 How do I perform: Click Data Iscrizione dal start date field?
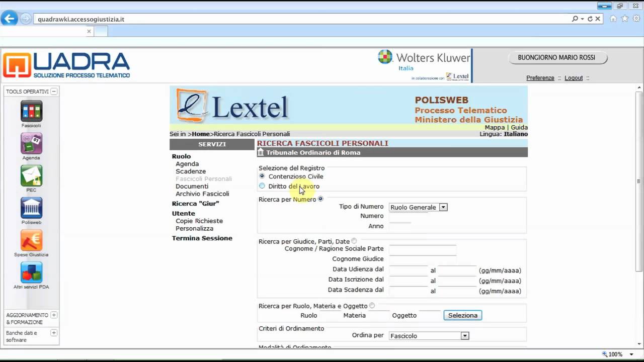click(409, 280)
